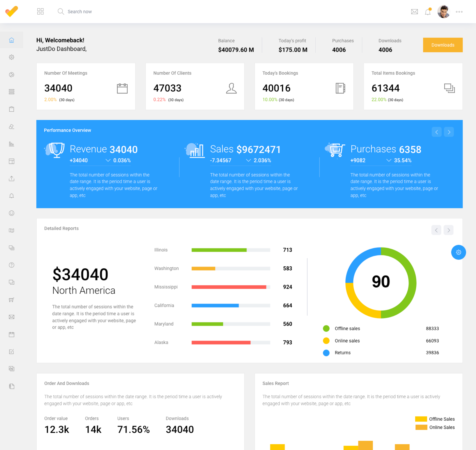
Task: Go to next Performance Overview slide
Action: tap(449, 132)
